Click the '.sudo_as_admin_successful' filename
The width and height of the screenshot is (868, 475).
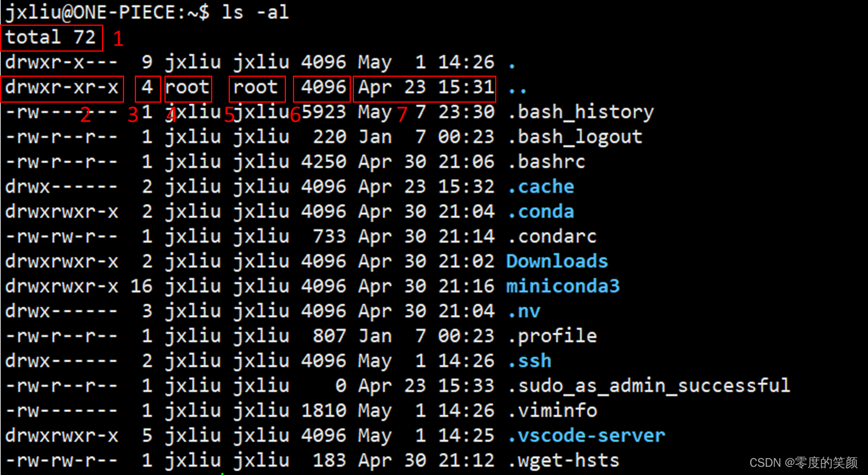649,386
